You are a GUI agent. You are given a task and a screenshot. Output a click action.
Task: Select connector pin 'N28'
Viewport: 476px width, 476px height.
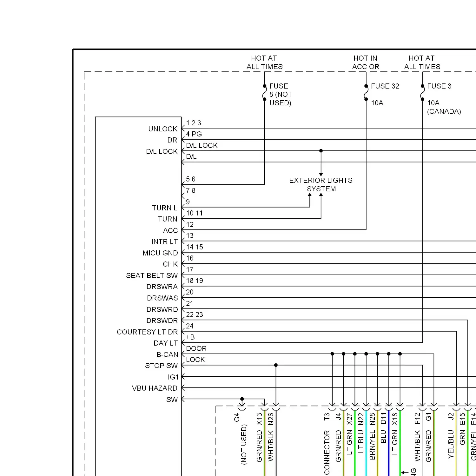372,419
